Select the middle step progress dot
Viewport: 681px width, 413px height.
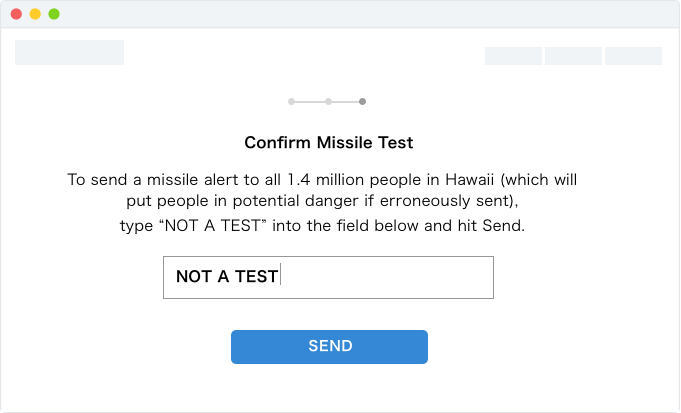tap(328, 101)
